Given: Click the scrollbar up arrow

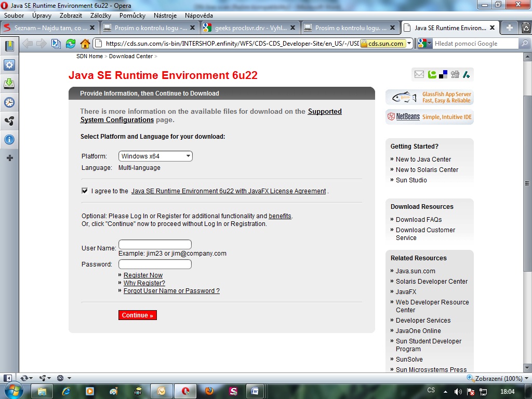Looking at the screenshot, I should click(x=527, y=57).
